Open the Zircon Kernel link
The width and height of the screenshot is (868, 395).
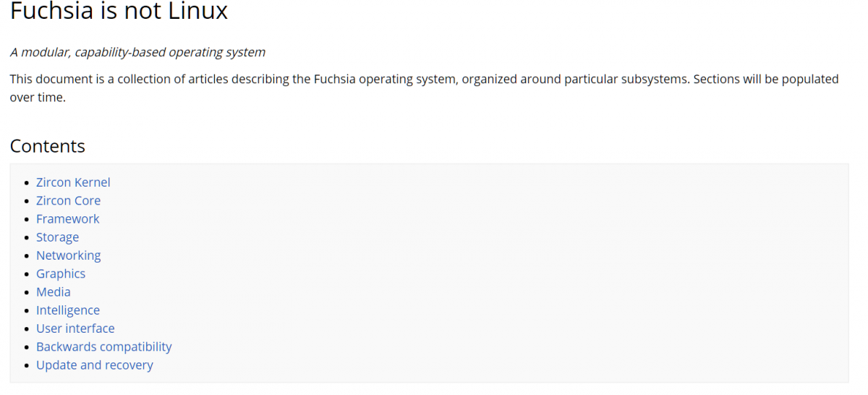click(x=73, y=182)
